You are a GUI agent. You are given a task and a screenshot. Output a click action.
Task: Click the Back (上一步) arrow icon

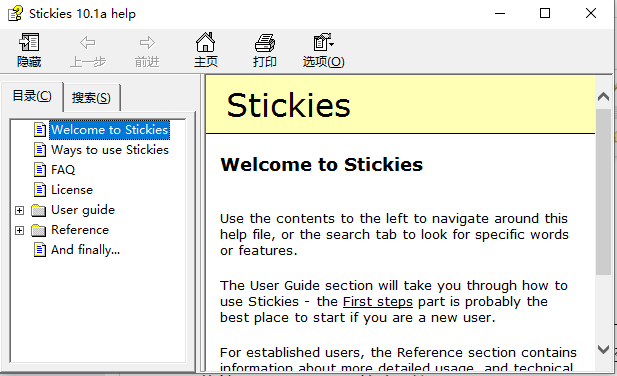click(x=87, y=42)
